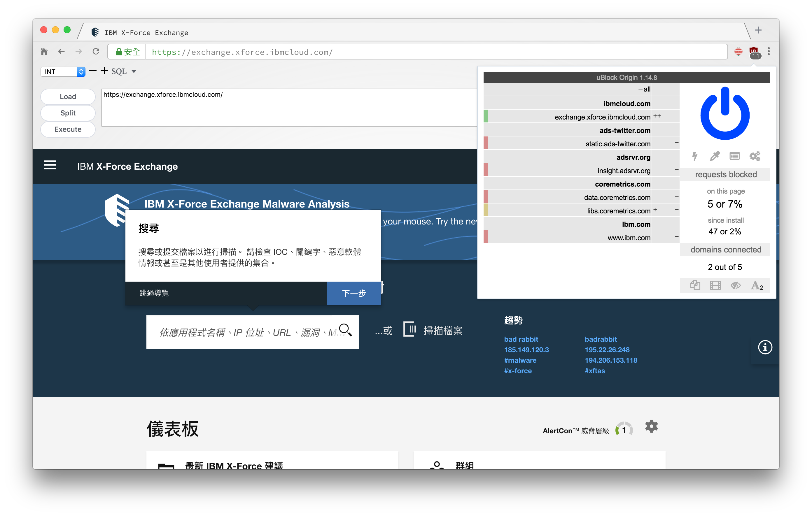
Task: Click the 下一步 next-step button
Action: click(x=354, y=293)
